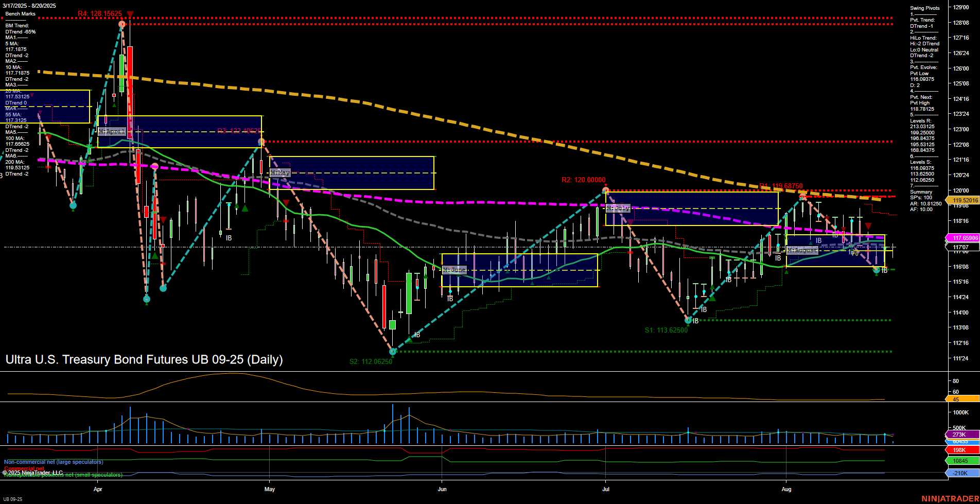Select the UB 09-25 tab at bottom
980x504 pixels.
[x=12, y=499]
